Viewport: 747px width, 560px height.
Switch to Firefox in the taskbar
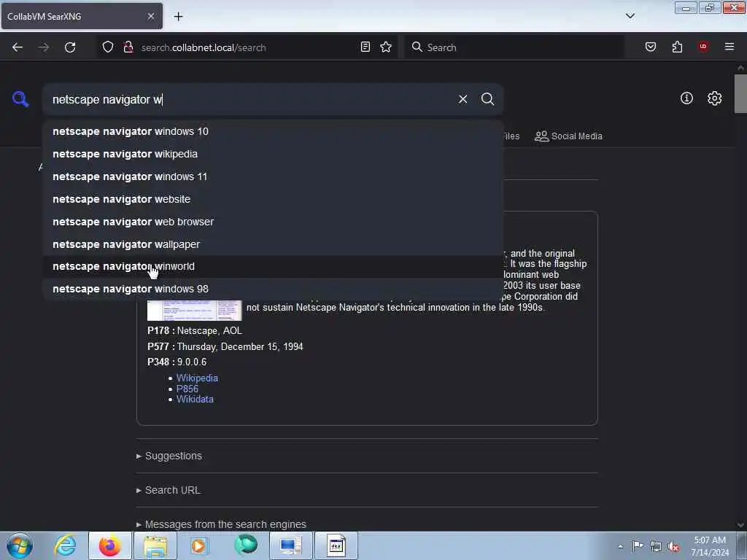110,545
